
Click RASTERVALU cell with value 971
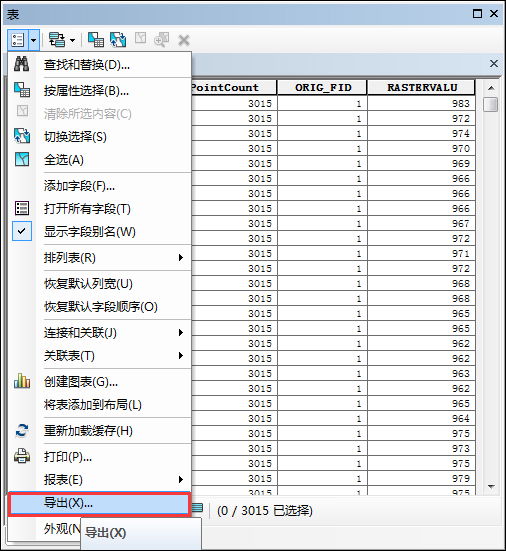pyautogui.click(x=422, y=253)
